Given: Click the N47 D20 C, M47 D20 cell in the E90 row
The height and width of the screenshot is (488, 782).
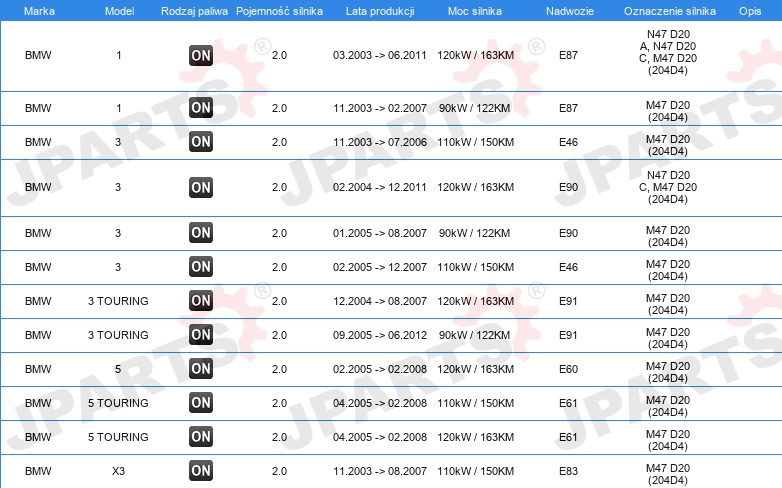Looking at the screenshot, I should 668,187.
